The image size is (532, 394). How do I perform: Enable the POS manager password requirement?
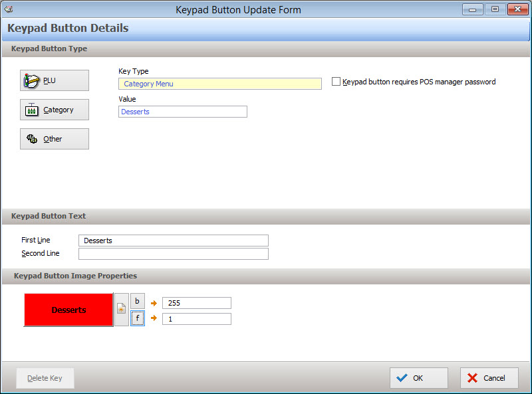(x=336, y=82)
